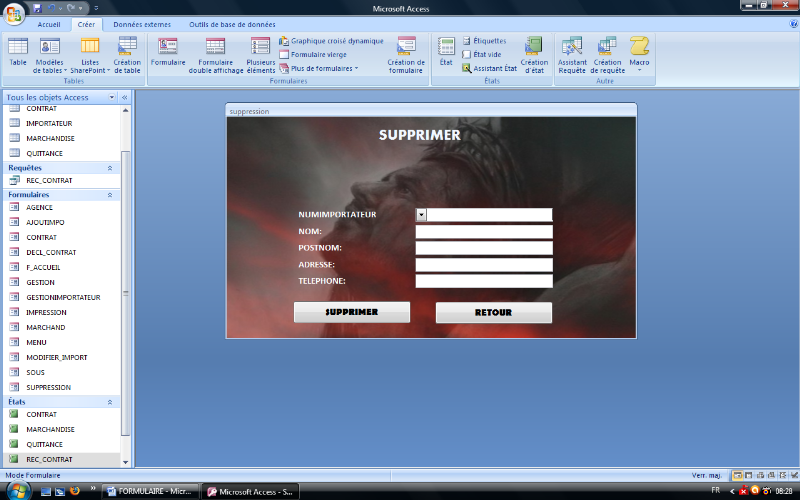This screenshot has height=500, width=800.
Task: Open Listes SharePoint dropdown
Action: pyautogui.click(x=90, y=55)
